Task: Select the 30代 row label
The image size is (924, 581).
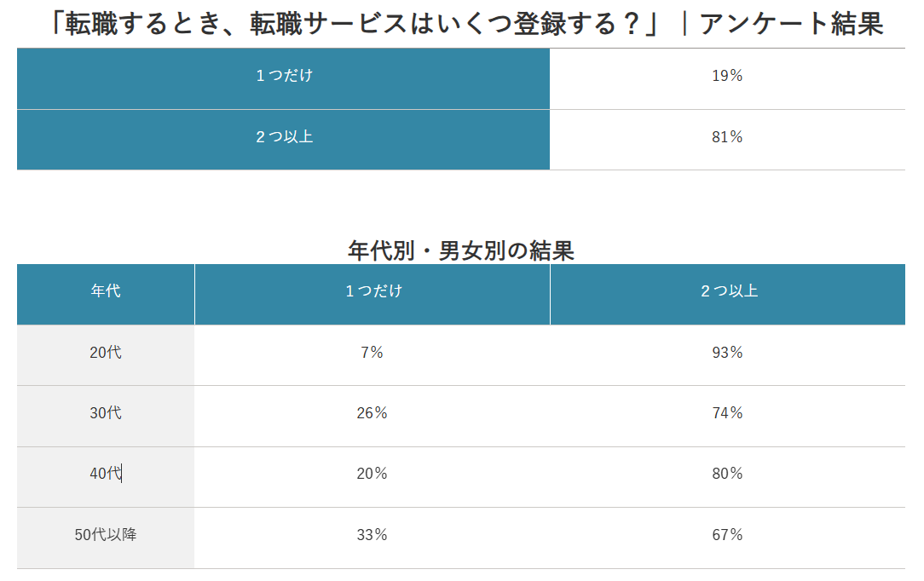Action: pos(106,413)
